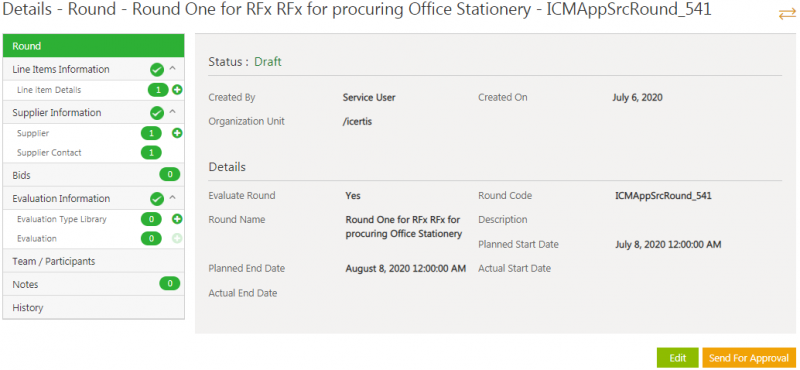Screen dimensions: 800x370
Task: Collapse the Supplier Information section
Action: click(x=172, y=112)
